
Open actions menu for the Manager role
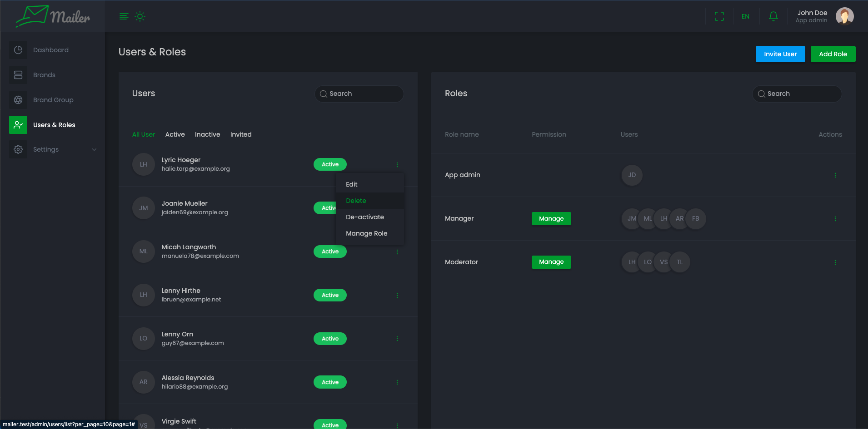[835, 219]
